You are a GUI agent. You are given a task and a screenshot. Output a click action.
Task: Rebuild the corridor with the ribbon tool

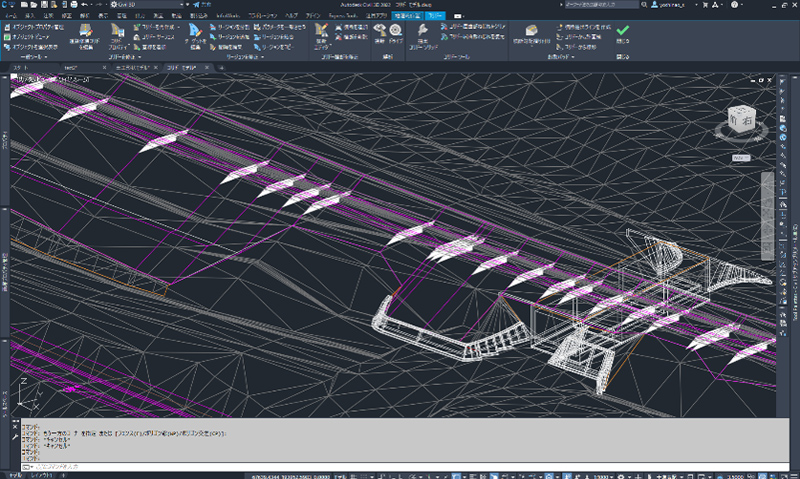click(153, 27)
